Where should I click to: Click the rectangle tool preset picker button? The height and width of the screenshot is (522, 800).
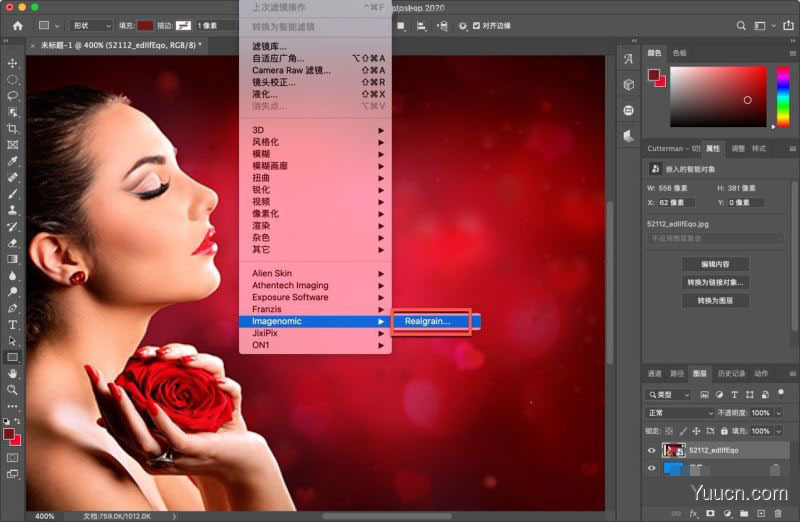coord(48,26)
